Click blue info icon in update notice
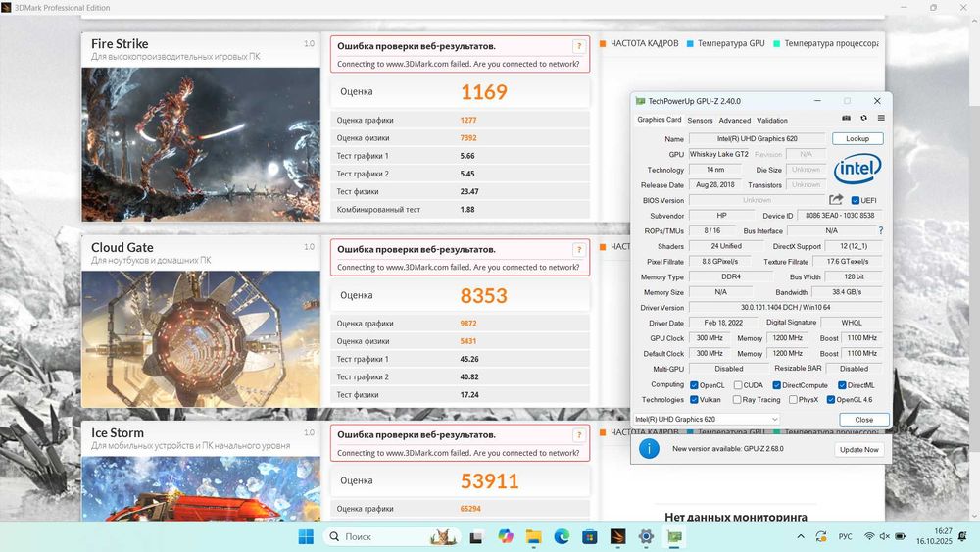Viewport: 980px width, 552px height. [x=649, y=449]
